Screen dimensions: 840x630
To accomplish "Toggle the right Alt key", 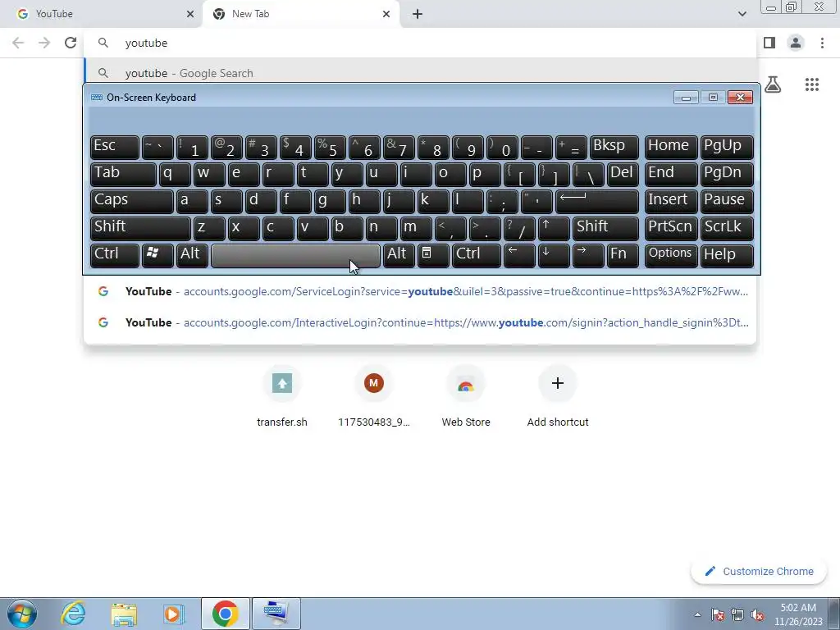I will coord(399,256).
